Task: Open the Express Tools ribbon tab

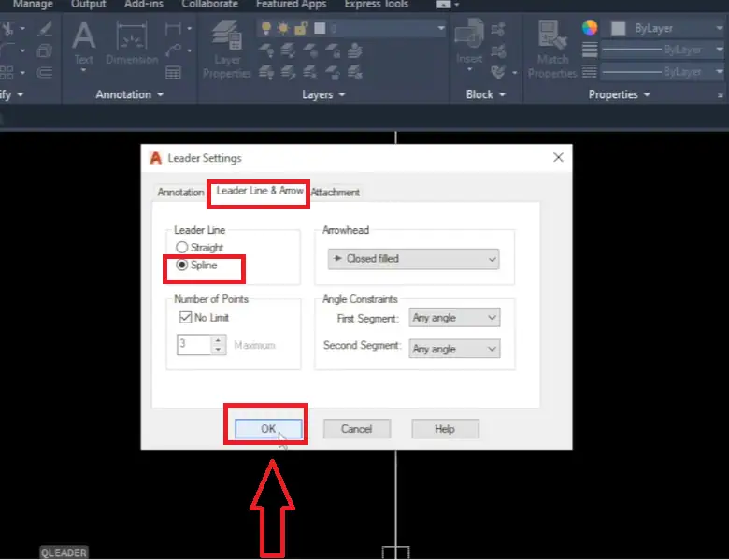Action: [x=376, y=5]
